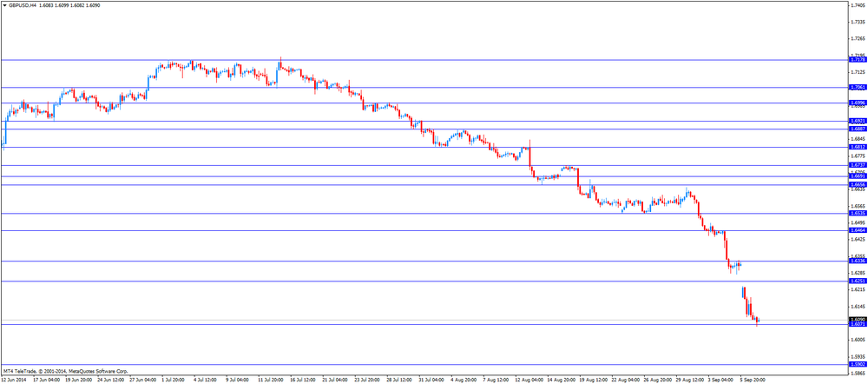Select the 1.7178 blue price tag
Screen dimensions: 868x384
point(858,59)
